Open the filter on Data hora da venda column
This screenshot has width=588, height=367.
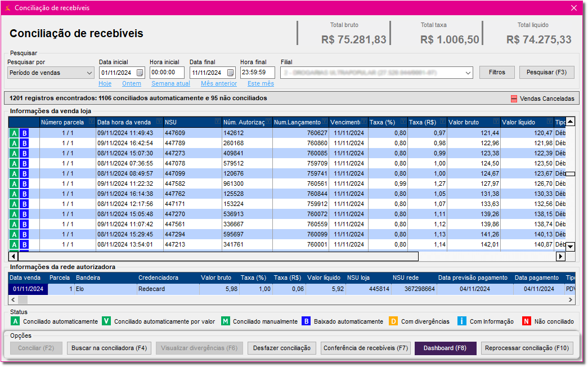[x=159, y=122]
